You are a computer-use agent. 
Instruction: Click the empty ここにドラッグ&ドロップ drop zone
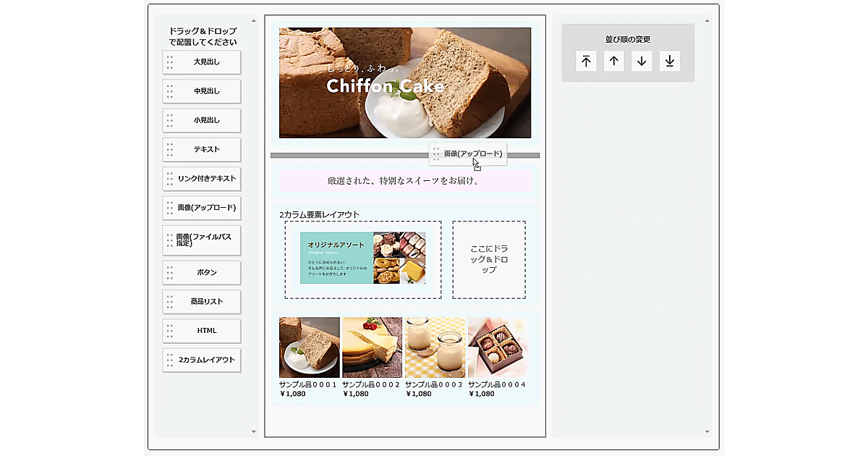pyautogui.click(x=489, y=259)
